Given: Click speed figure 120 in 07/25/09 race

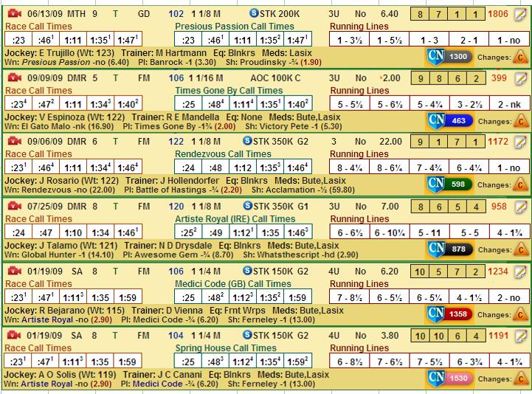Looking at the screenshot, I should point(176,207).
